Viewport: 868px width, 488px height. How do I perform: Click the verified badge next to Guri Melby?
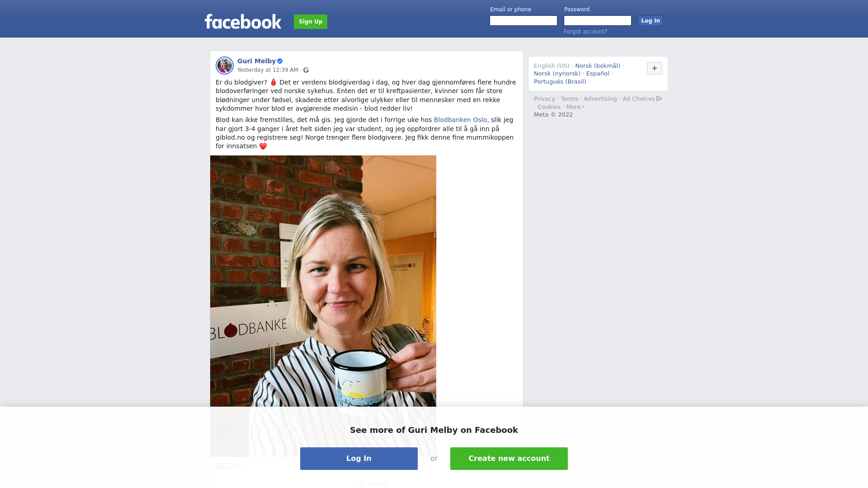coord(280,61)
